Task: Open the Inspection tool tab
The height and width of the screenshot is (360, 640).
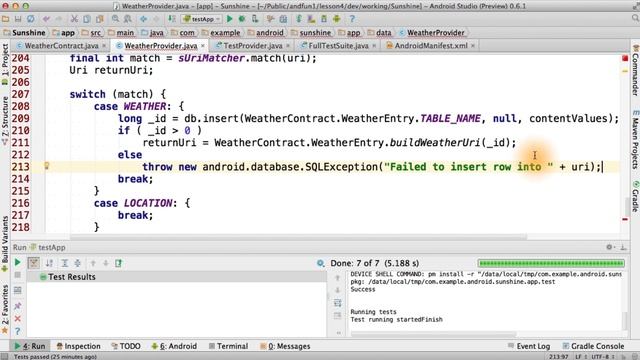Action: (78, 346)
